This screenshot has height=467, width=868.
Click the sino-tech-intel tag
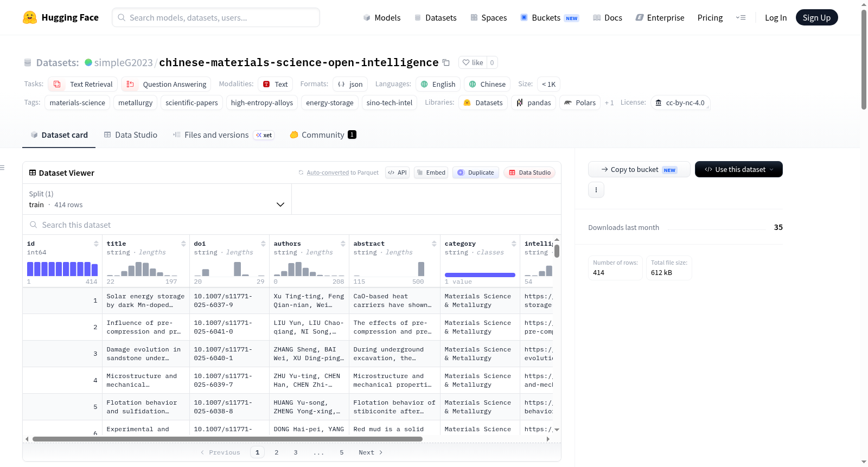390,103
